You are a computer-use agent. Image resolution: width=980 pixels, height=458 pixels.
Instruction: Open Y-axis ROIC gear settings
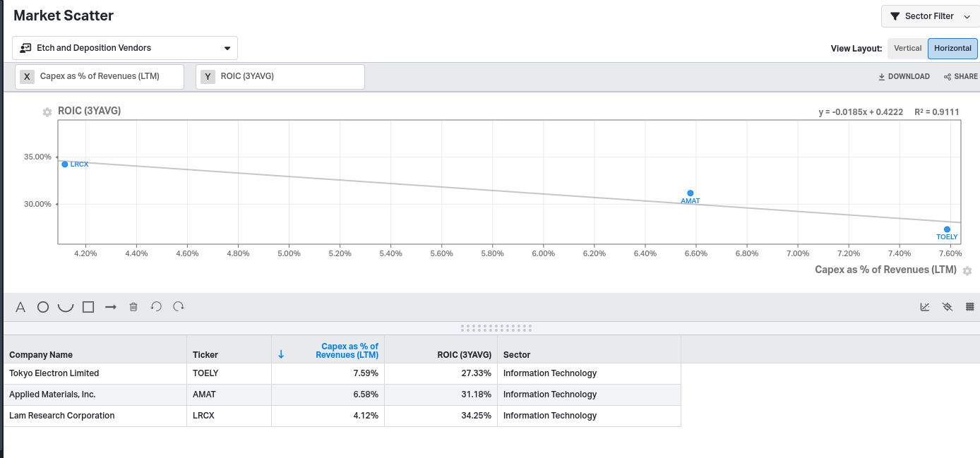point(47,112)
